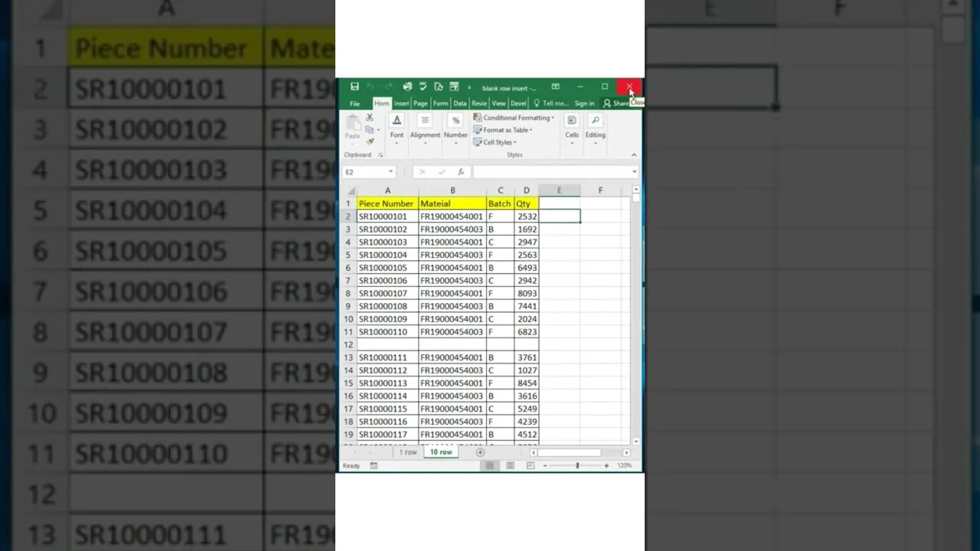Click the zoom out minus button
The width and height of the screenshot is (980, 551).
[545, 465]
